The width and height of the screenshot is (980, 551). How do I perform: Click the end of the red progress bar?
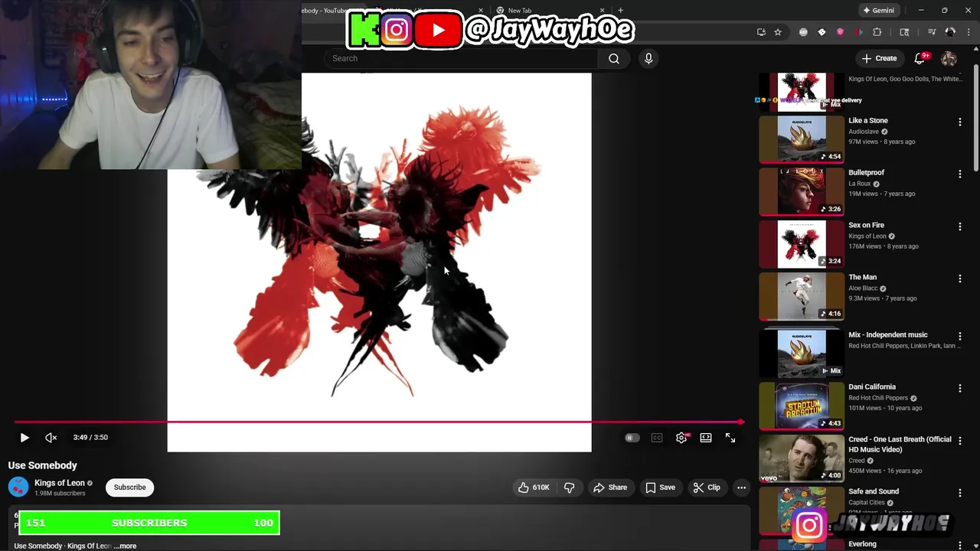pyautogui.click(x=740, y=422)
